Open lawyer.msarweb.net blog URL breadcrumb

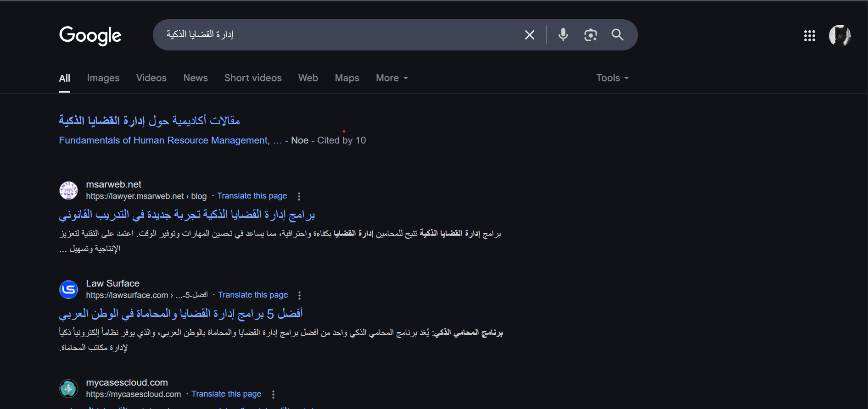(x=146, y=196)
